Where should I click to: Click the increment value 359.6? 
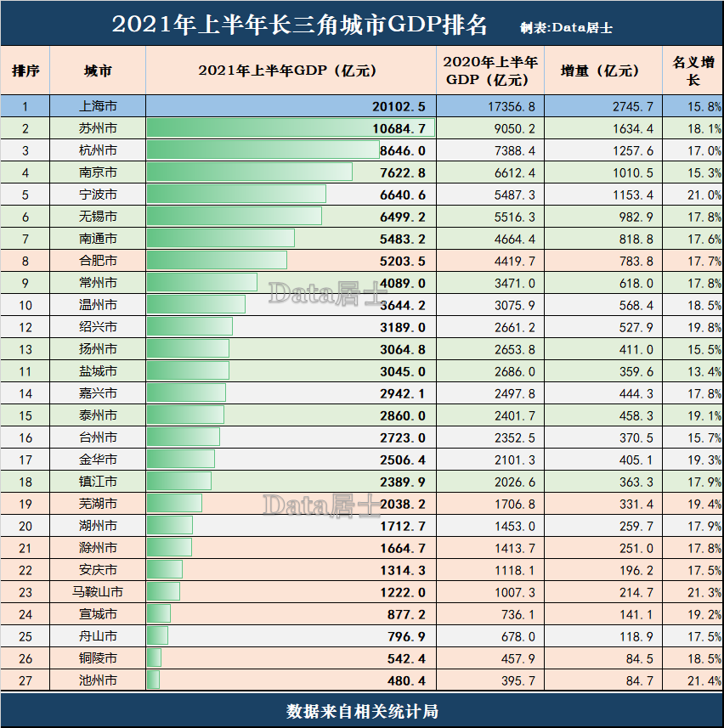pos(636,371)
